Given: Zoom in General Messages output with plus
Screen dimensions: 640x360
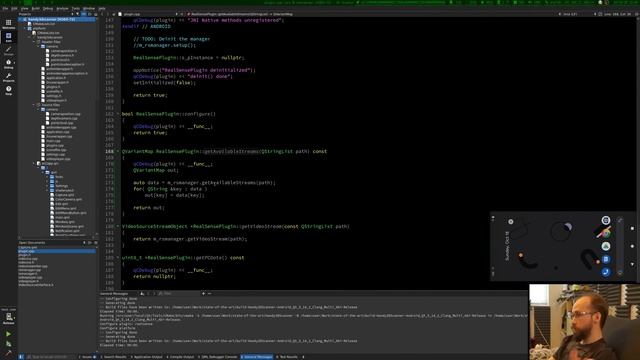Looking at the screenshot, I should [203, 293].
